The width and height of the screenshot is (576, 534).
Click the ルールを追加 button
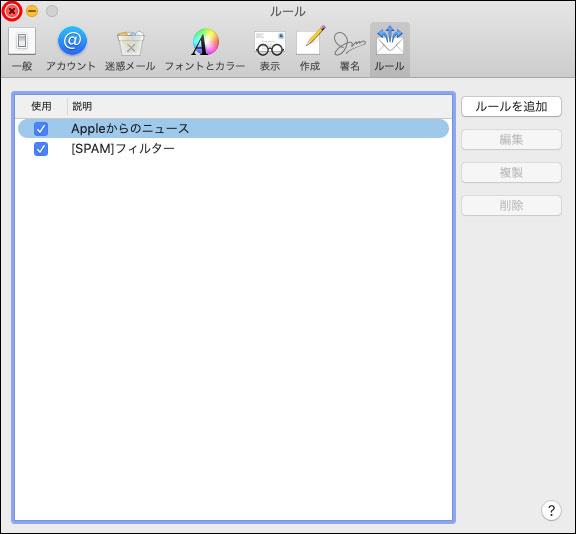511,107
